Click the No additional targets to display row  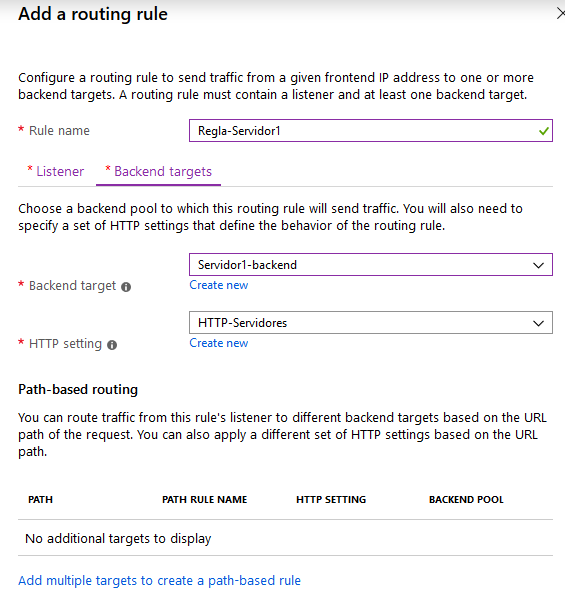285,538
